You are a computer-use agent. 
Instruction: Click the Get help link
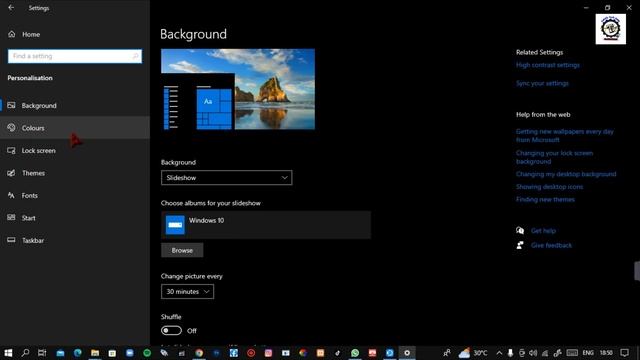point(543,231)
